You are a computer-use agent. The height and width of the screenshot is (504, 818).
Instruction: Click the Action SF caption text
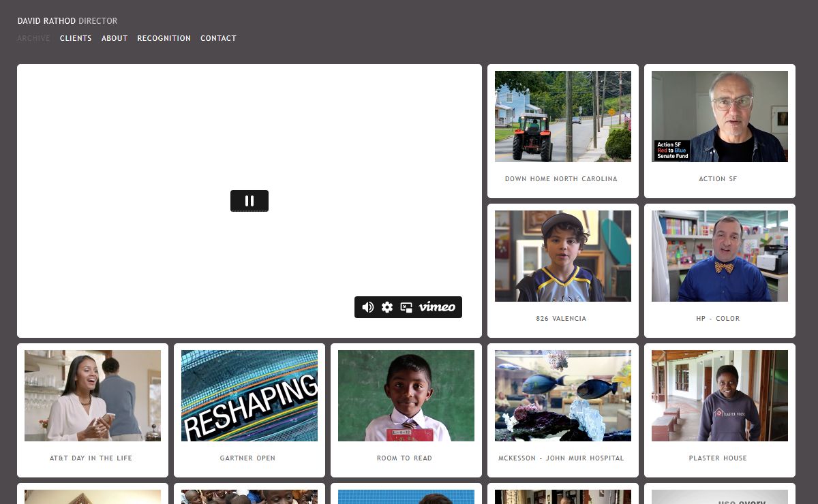pyautogui.click(x=718, y=179)
